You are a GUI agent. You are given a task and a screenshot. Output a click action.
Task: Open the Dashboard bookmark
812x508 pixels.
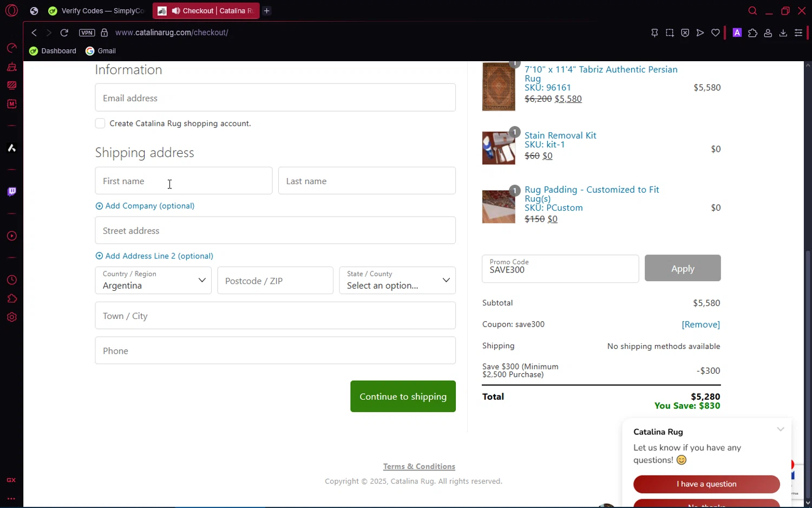[53, 51]
